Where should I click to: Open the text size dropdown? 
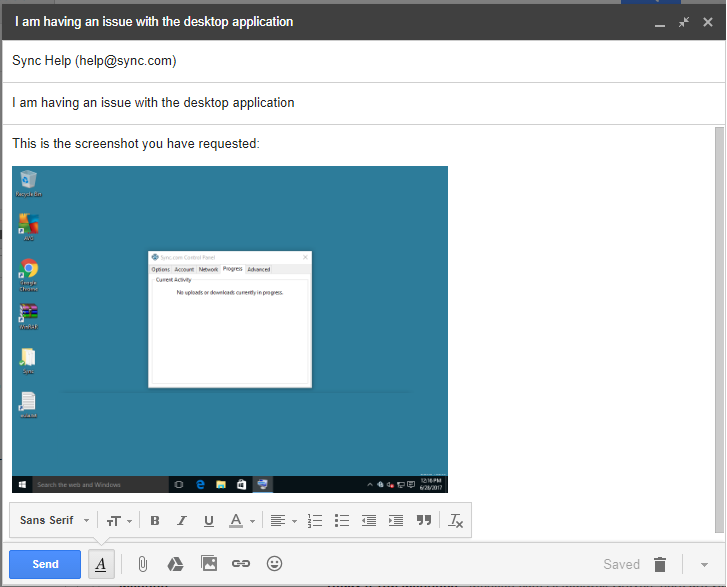click(119, 521)
